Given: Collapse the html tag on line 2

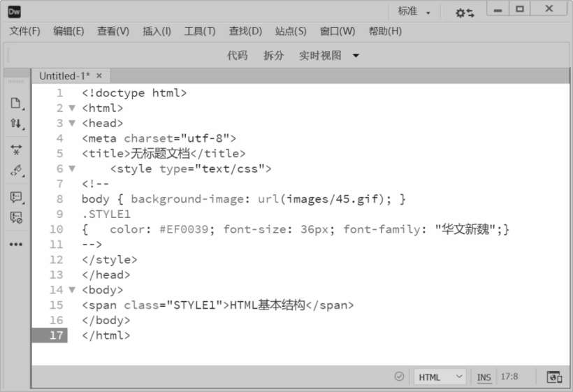Looking at the screenshot, I should pos(71,108).
